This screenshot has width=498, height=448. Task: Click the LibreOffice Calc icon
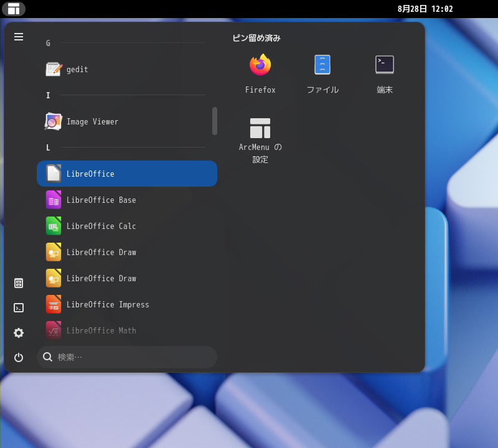pos(54,226)
